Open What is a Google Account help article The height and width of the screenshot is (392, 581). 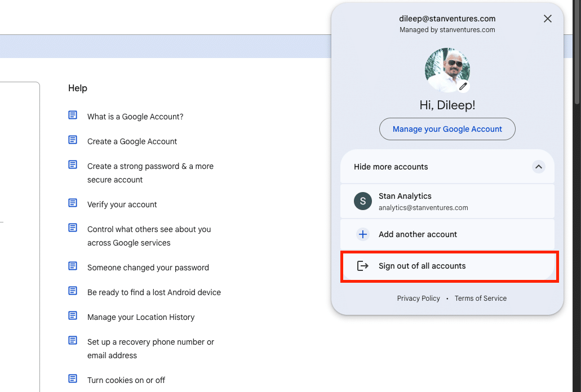click(135, 117)
